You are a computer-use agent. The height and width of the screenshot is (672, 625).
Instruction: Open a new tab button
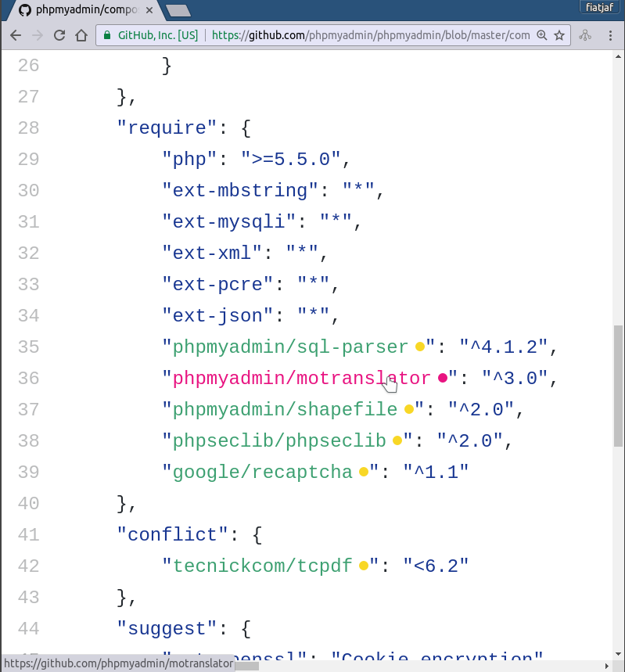pos(178,10)
